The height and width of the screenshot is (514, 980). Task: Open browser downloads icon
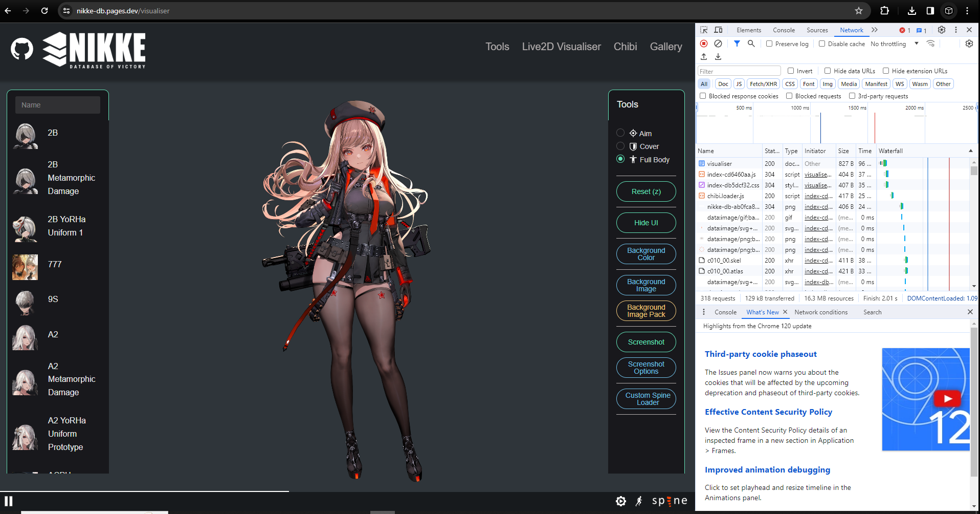(x=912, y=10)
